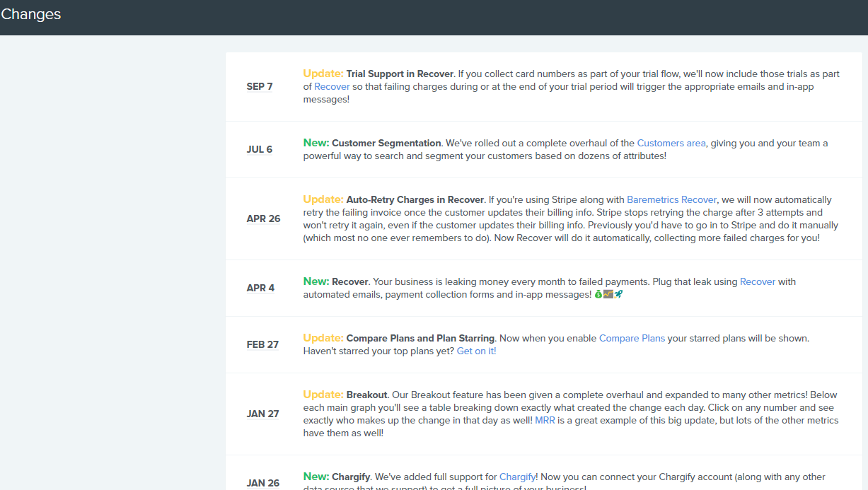
Task: Select the FEB 27 date label
Action: (x=262, y=344)
